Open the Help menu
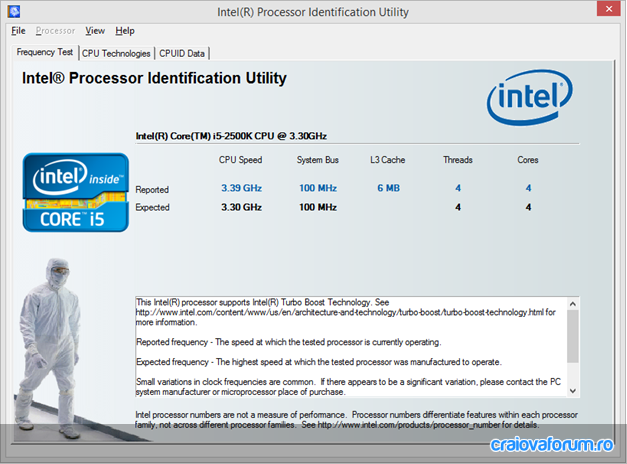Image resolution: width=627 pixels, height=464 pixels. (125, 31)
